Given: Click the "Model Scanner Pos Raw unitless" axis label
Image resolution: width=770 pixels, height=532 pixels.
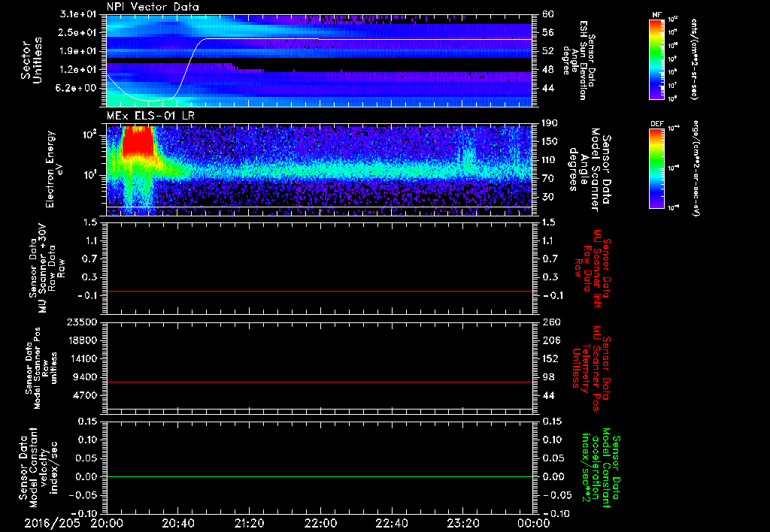Looking at the screenshot, I should pyautogui.click(x=42, y=368).
